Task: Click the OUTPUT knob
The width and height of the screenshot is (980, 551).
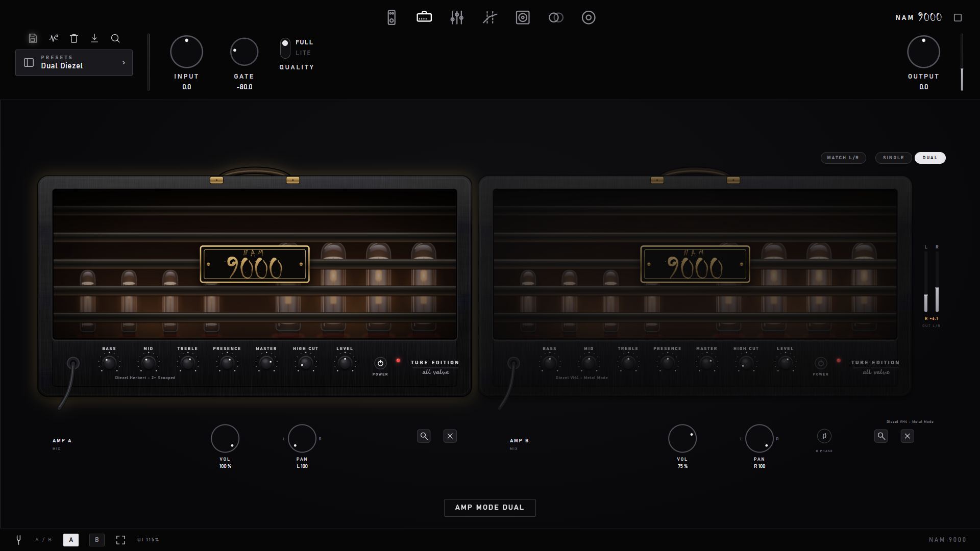Action: click(x=923, y=52)
